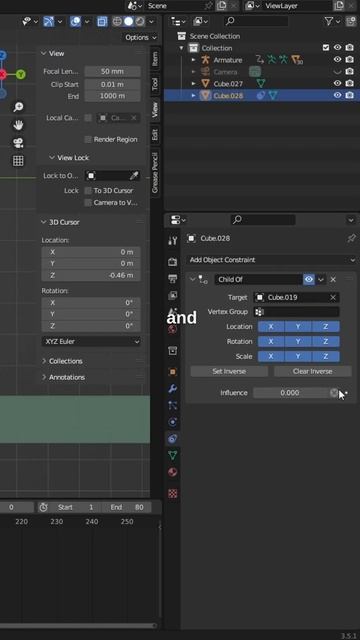360x640 pixels.
Task: Remove the Child Of constraint with X
Action: pyautogui.click(x=333, y=280)
